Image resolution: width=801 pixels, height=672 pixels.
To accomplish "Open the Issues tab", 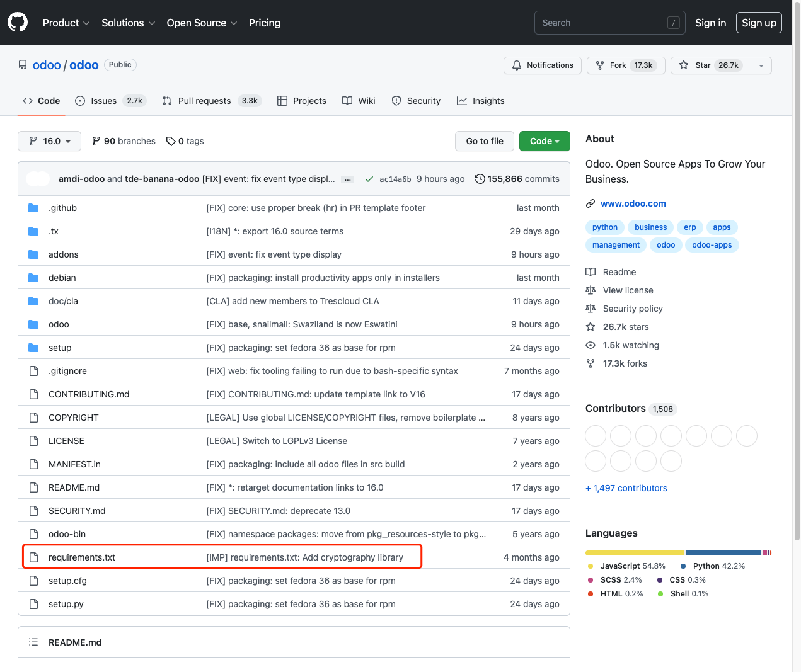I will [110, 101].
